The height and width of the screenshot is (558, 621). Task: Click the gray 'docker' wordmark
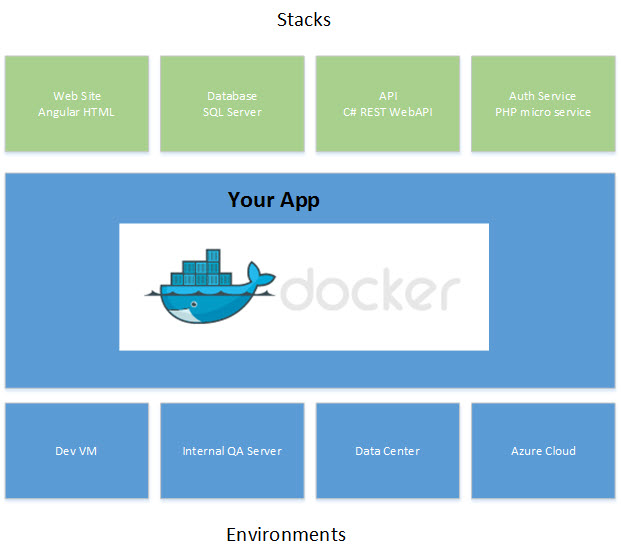[x=370, y=289]
